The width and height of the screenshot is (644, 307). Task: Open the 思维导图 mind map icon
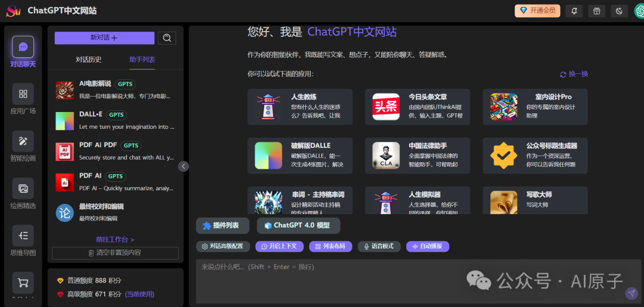tap(23, 235)
